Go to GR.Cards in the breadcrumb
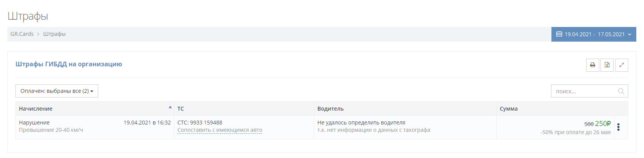 22,34
